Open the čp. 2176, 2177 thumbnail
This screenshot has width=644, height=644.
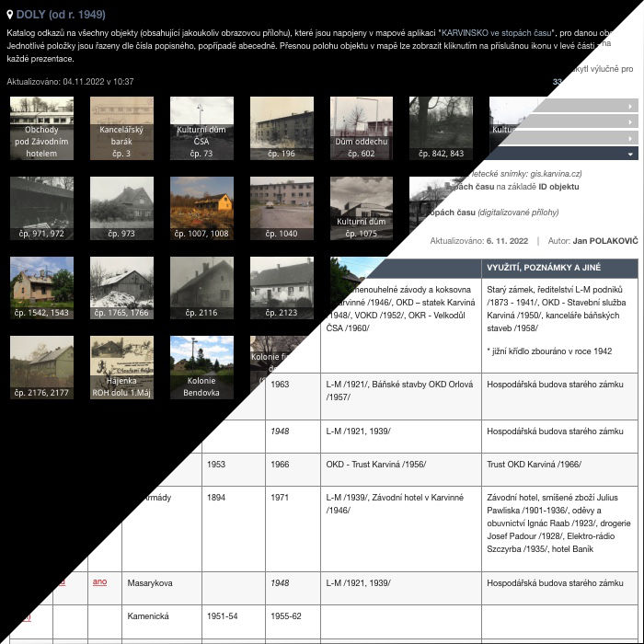[42, 368]
